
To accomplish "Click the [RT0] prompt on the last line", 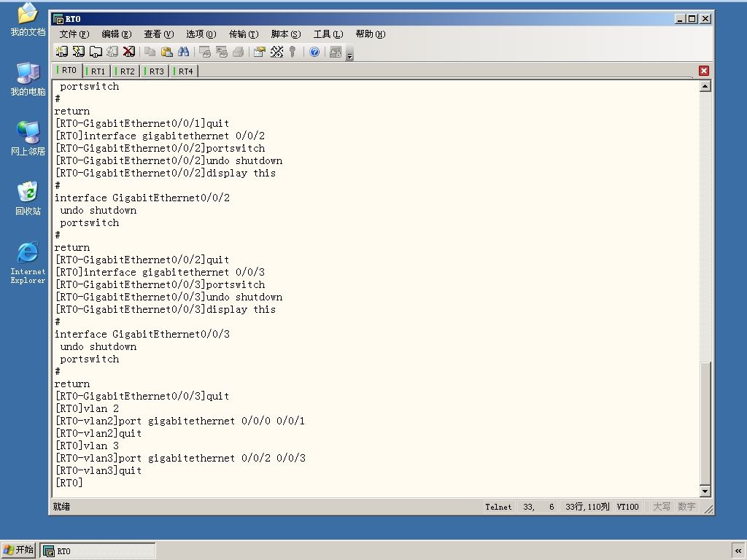I will [69, 483].
